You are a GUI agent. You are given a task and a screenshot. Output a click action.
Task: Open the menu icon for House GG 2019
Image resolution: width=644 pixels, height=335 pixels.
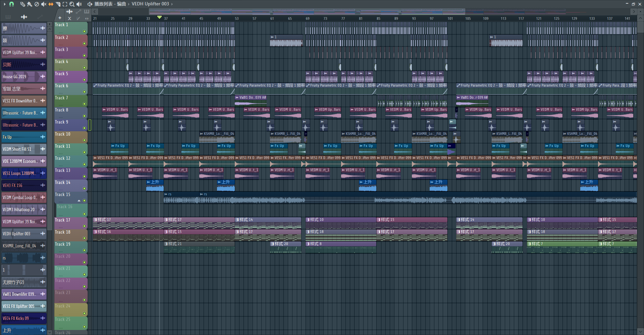(x=43, y=77)
